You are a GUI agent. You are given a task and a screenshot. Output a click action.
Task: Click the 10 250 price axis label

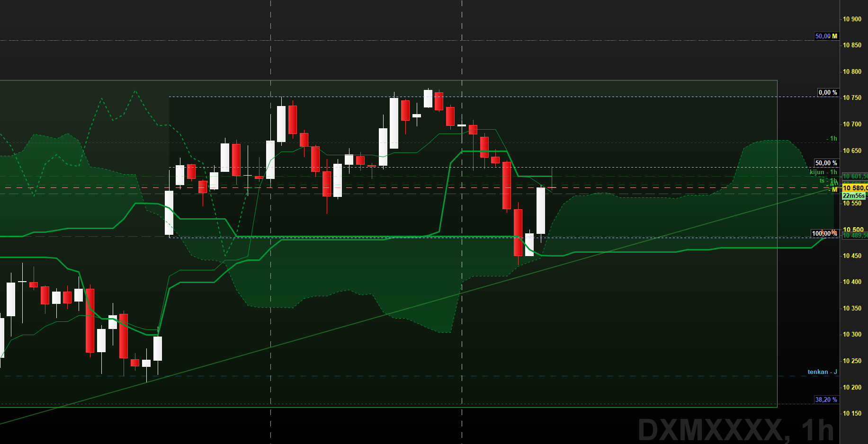[x=852, y=361]
